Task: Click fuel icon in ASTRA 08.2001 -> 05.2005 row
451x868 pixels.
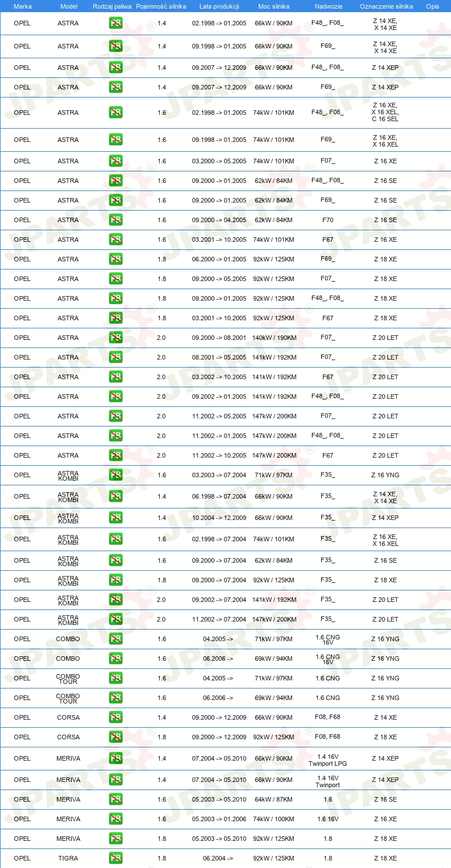Action: (x=115, y=357)
